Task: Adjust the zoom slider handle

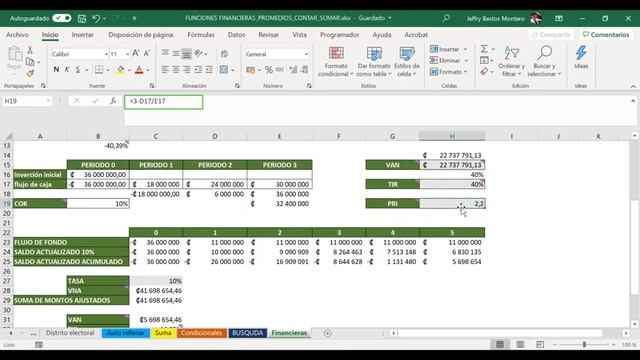Action: coord(584,345)
